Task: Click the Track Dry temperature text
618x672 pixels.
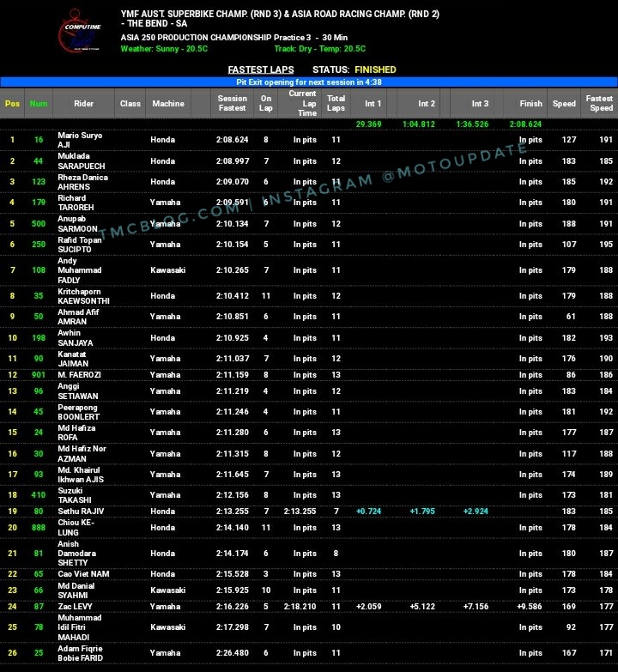Action: (320, 49)
